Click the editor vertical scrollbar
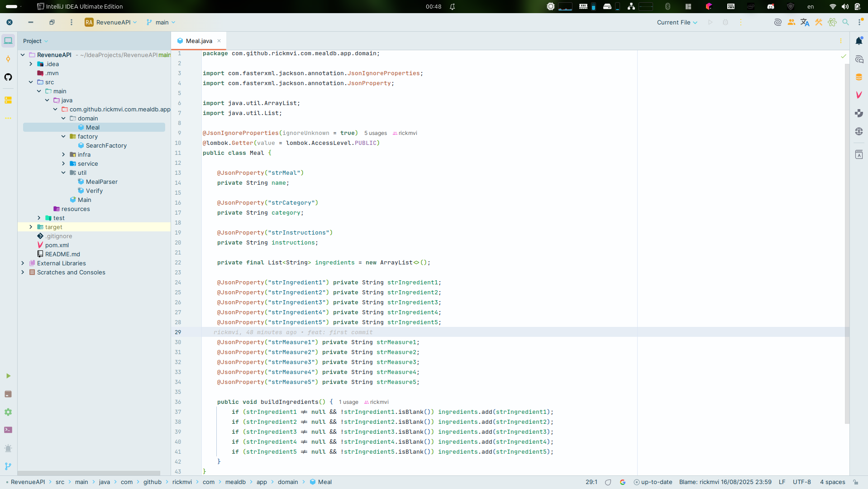 pos(847,244)
